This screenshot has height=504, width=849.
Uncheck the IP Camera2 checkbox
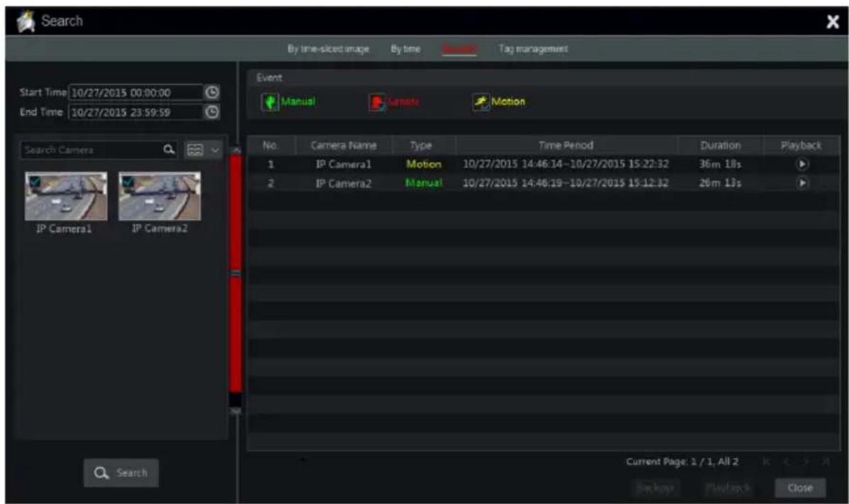pyautogui.click(x=128, y=182)
